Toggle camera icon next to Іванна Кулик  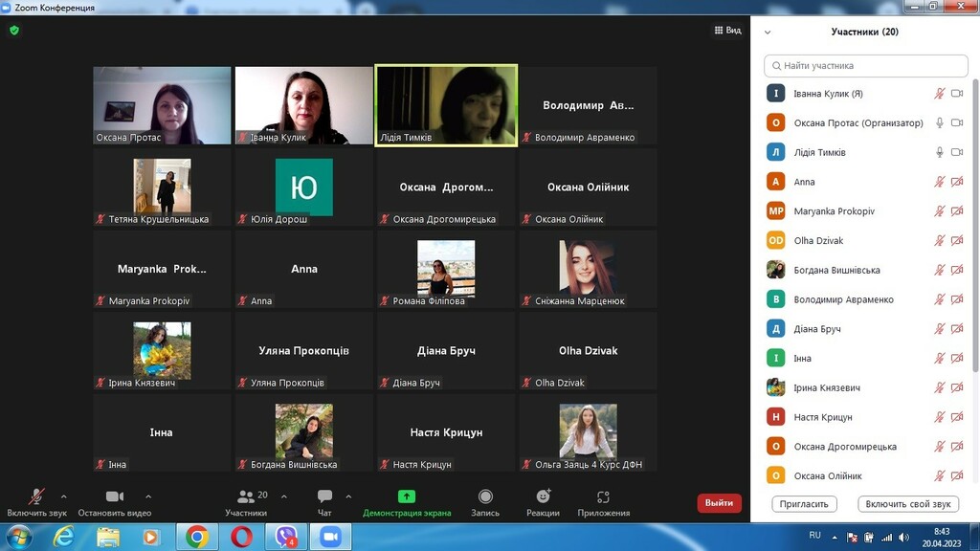coord(957,93)
